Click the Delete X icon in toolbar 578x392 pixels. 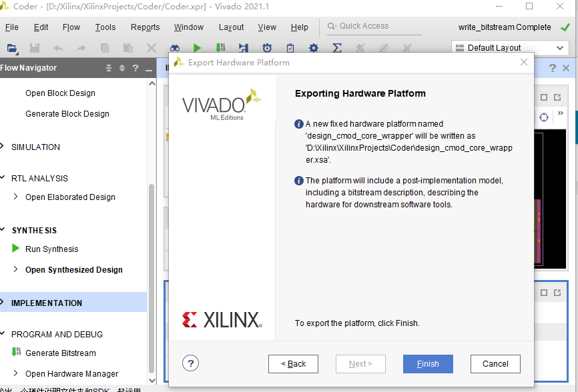pyautogui.click(x=151, y=48)
